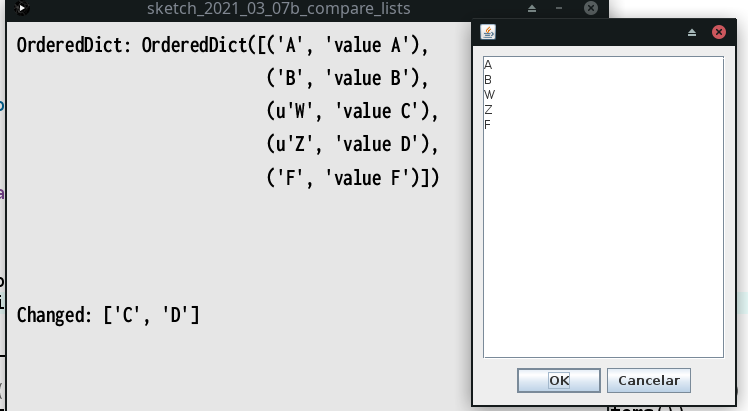Choose list entry W
The image size is (748, 411).
489,95
